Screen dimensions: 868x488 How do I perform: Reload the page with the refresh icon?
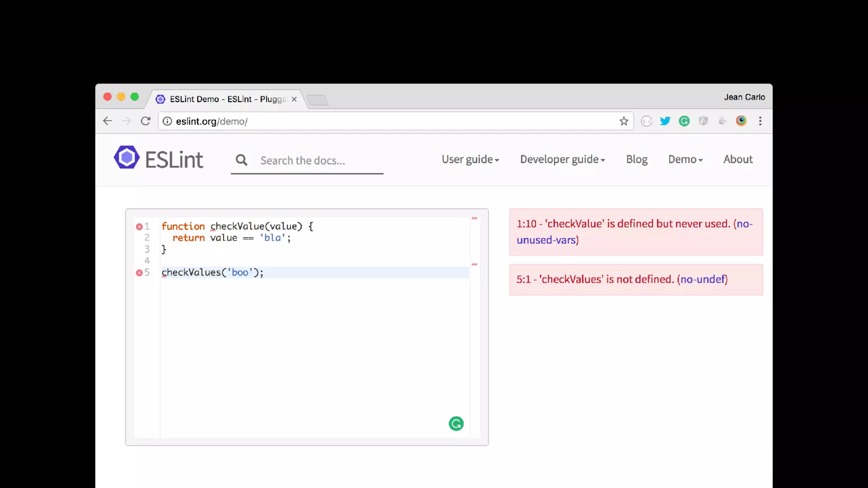(145, 121)
